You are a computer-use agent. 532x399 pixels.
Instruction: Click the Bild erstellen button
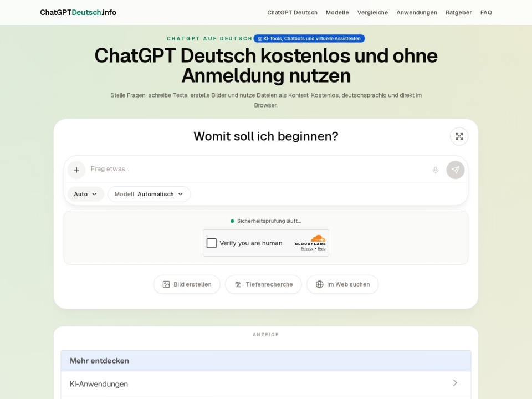(x=187, y=284)
